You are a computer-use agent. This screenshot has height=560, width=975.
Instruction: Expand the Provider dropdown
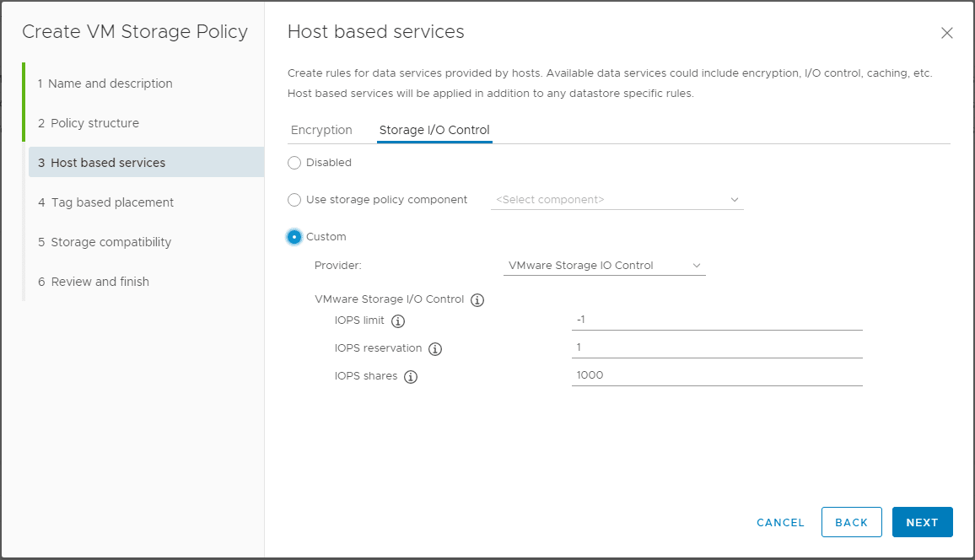pyautogui.click(x=604, y=266)
